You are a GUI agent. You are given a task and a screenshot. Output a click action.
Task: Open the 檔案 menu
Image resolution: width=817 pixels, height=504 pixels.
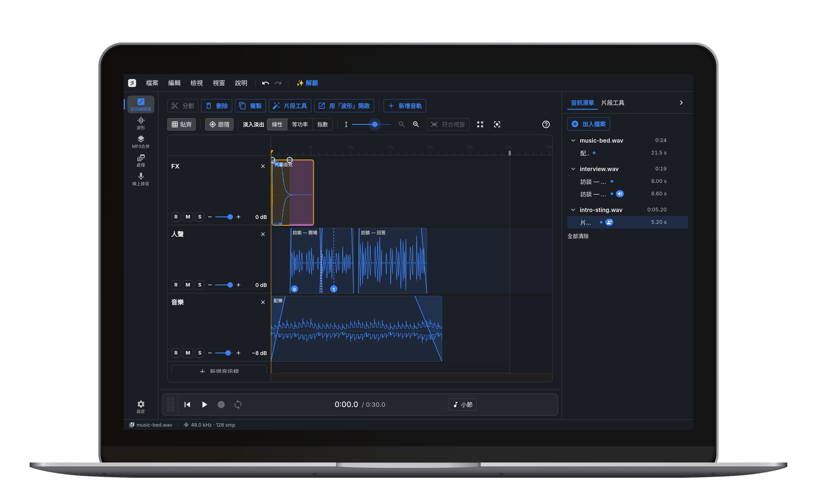click(152, 83)
